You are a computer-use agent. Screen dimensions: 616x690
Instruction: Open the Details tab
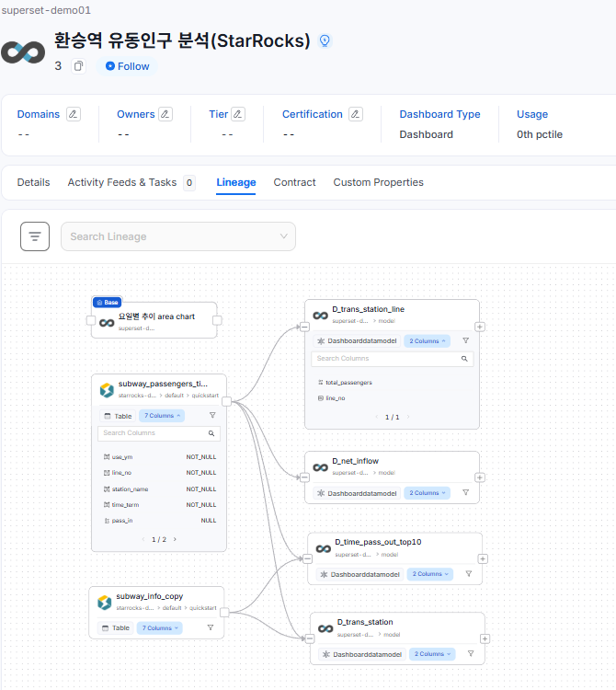point(33,182)
